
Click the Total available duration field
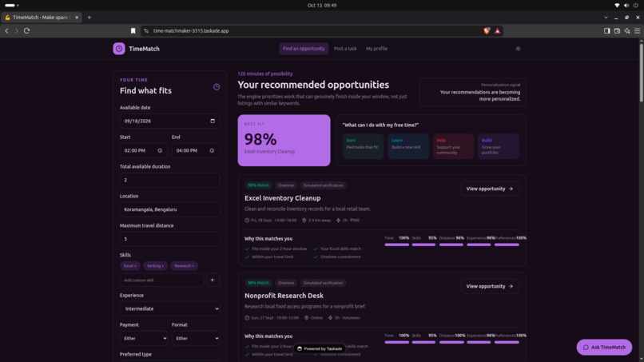(169, 180)
